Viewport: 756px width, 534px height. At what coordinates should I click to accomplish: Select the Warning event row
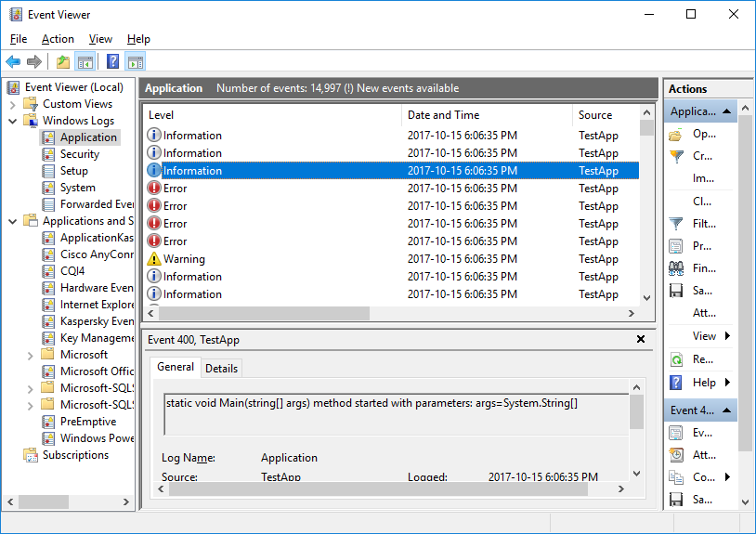tap(393, 259)
